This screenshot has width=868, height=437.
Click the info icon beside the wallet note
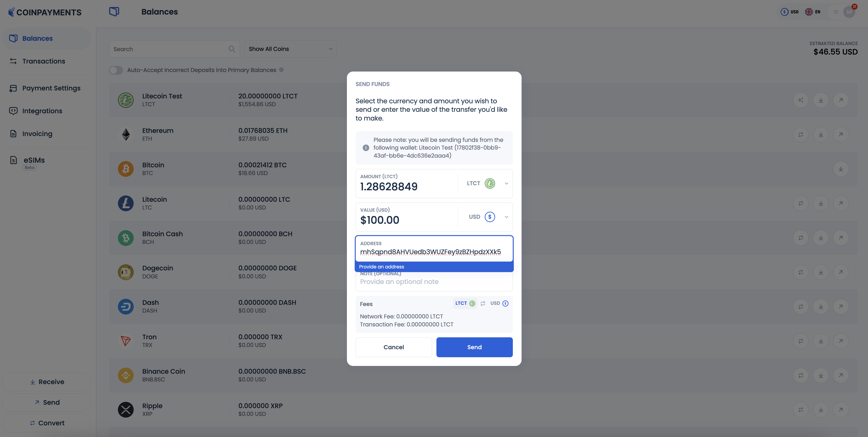(366, 148)
